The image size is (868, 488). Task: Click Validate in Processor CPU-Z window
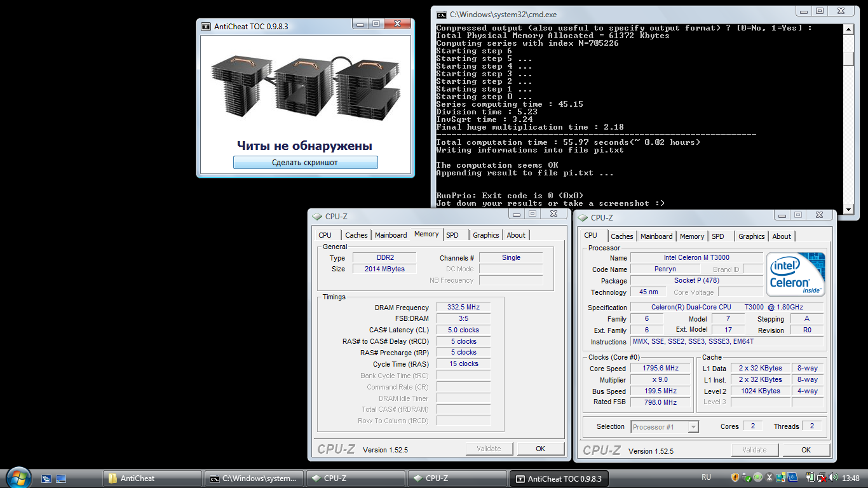[x=754, y=450]
